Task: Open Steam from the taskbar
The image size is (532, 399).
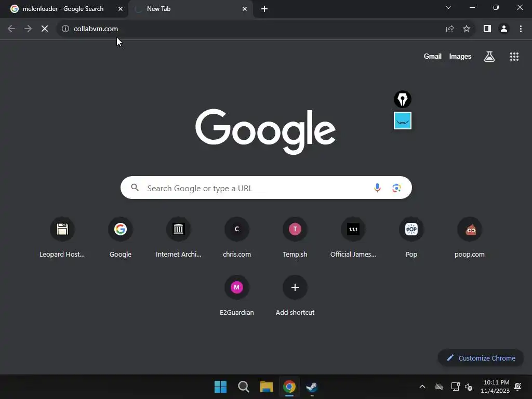Action: tap(312, 387)
